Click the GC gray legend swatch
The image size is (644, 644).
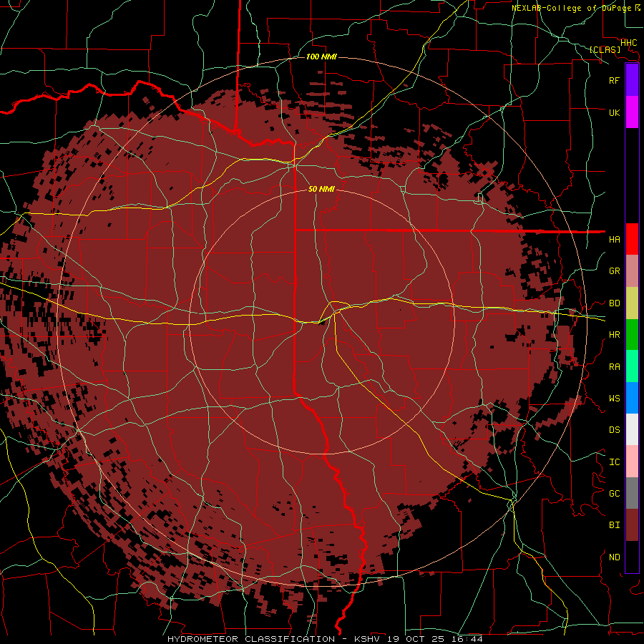[632, 493]
